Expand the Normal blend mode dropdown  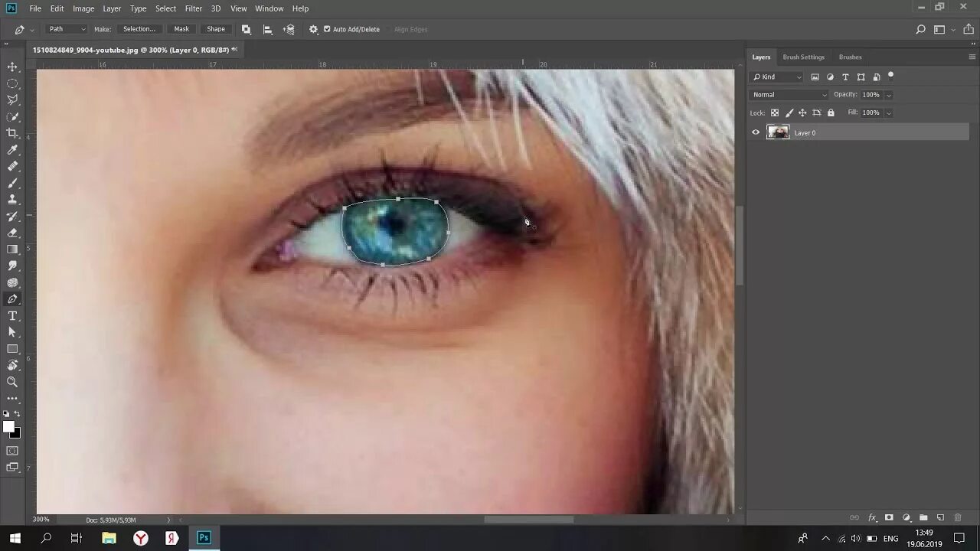789,95
